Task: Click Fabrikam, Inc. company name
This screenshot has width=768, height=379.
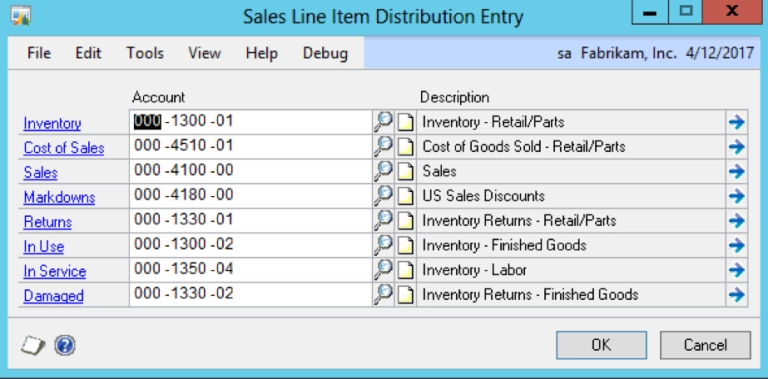Action: [x=629, y=53]
